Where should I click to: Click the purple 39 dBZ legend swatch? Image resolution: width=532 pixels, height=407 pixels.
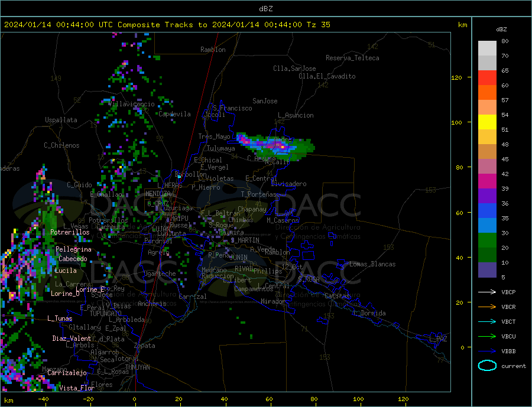[x=487, y=196]
